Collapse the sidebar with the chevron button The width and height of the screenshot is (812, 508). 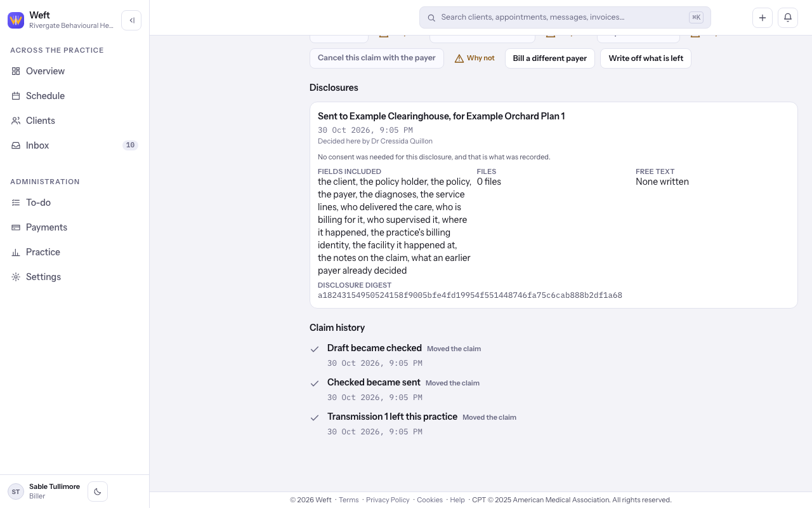tap(131, 20)
